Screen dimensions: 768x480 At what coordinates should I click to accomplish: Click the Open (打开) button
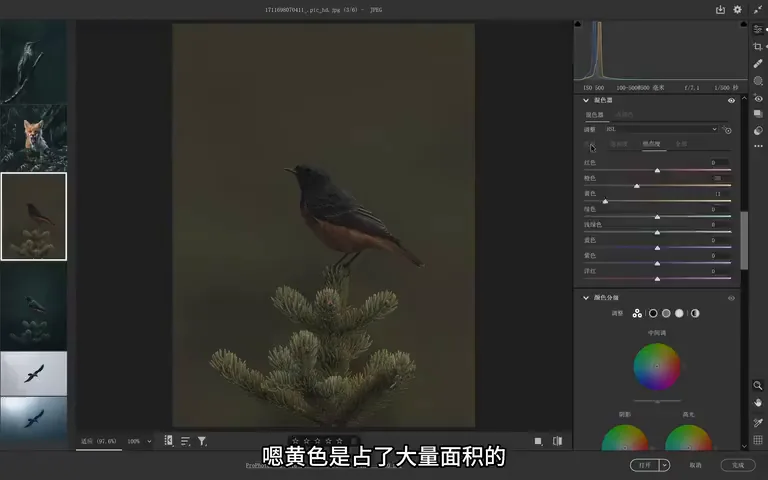click(645, 465)
